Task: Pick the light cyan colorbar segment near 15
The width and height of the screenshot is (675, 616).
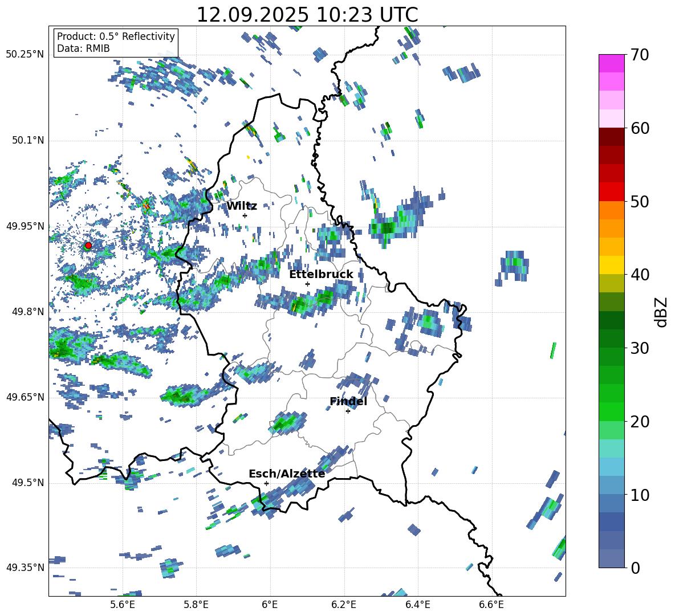Action: [x=611, y=448]
